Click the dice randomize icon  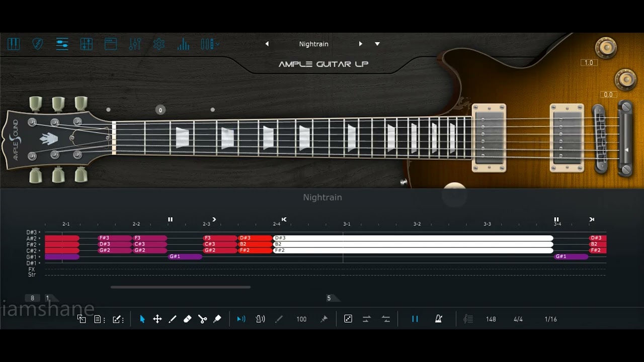point(348,319)
